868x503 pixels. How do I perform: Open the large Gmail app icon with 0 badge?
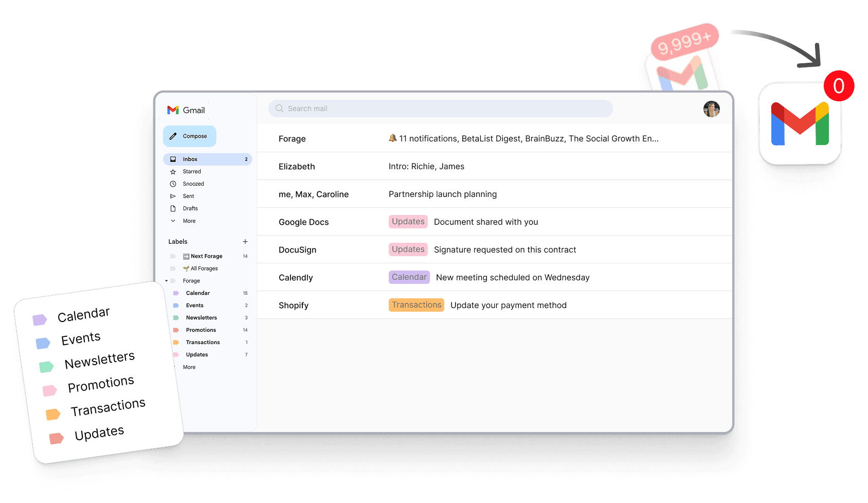(800, 124)
